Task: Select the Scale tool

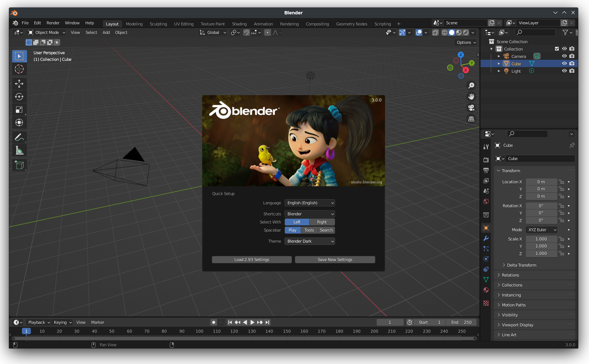Action: pyautogui.click(x=19, y=110)
